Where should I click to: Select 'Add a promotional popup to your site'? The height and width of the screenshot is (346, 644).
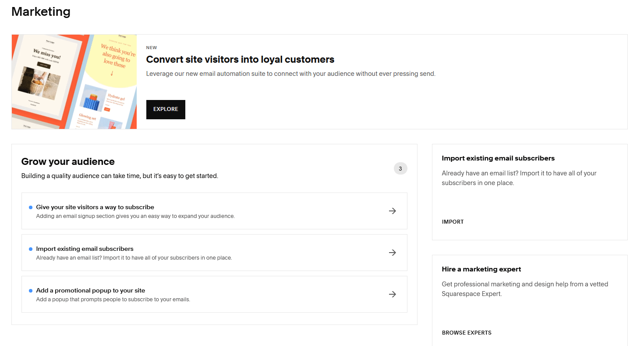(x=90, y=290)
